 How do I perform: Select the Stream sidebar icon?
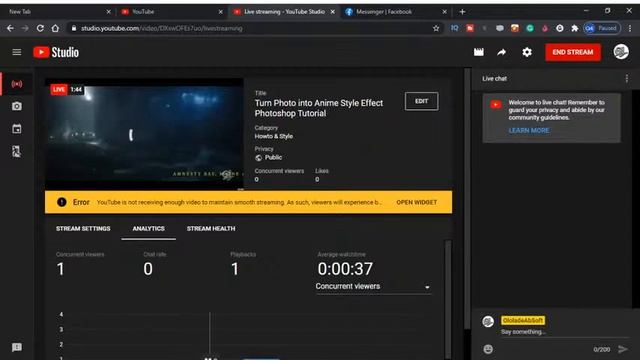pos(17,84)
